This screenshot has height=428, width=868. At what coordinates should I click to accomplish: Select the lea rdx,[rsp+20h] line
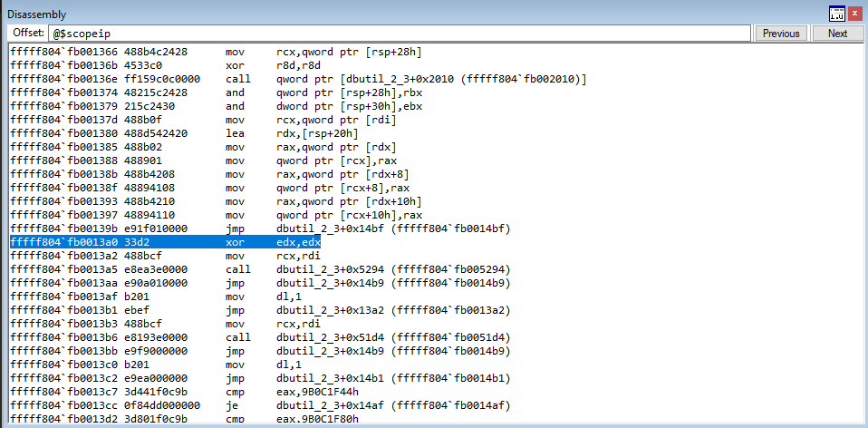(184, 133)
